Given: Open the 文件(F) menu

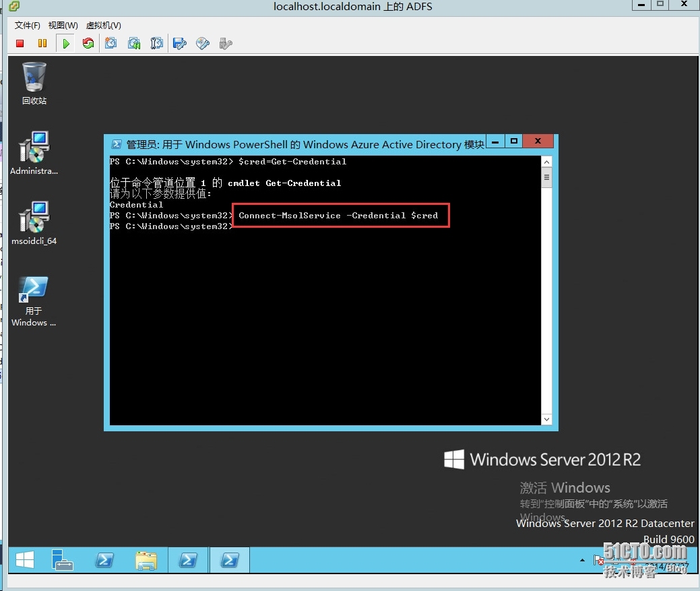Looking at the screenshot, I should 27,26.
